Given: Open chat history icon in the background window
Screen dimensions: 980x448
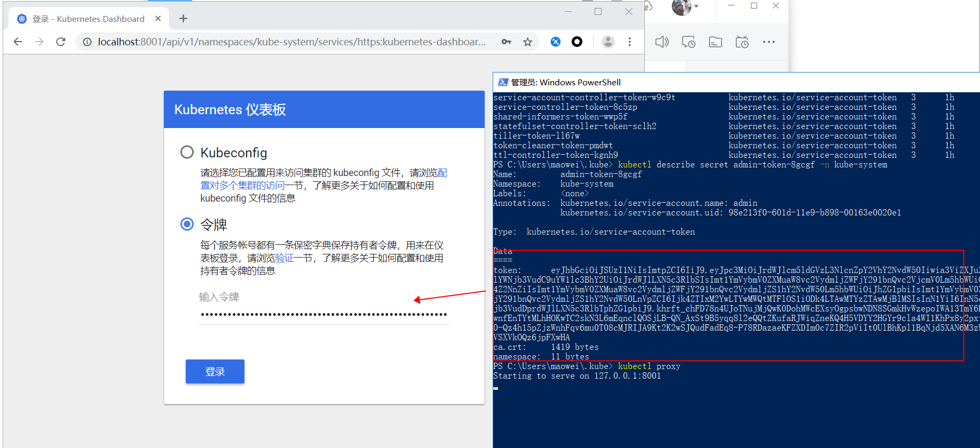Looking at the screenshot, I should tap(689, 42).
